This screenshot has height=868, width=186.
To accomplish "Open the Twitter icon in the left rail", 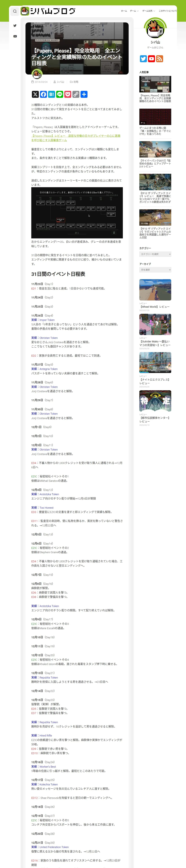I will pos(15,26).
